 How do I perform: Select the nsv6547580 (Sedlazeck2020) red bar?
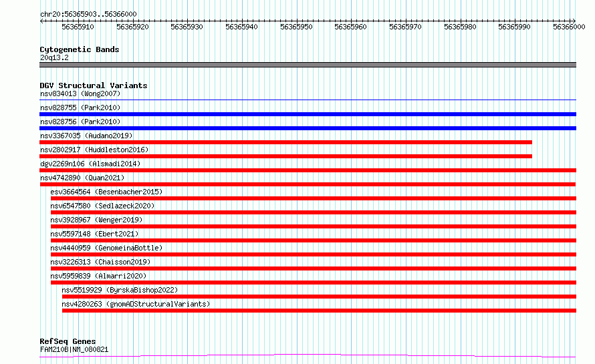click(314, 212)
